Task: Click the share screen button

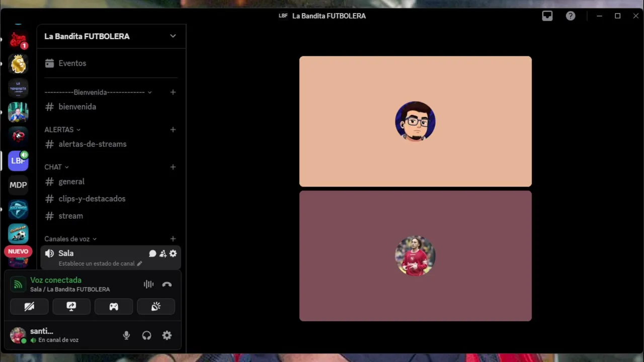Action: point(71,306)
